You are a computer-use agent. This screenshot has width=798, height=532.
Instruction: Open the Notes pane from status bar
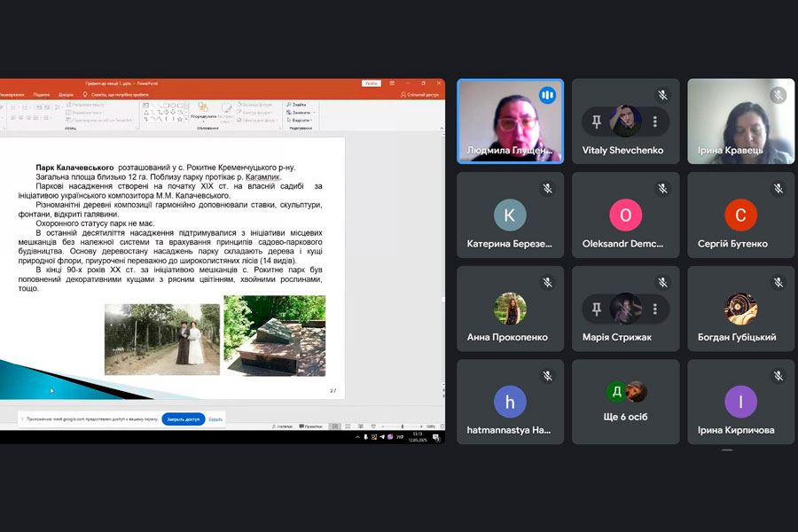284,426
